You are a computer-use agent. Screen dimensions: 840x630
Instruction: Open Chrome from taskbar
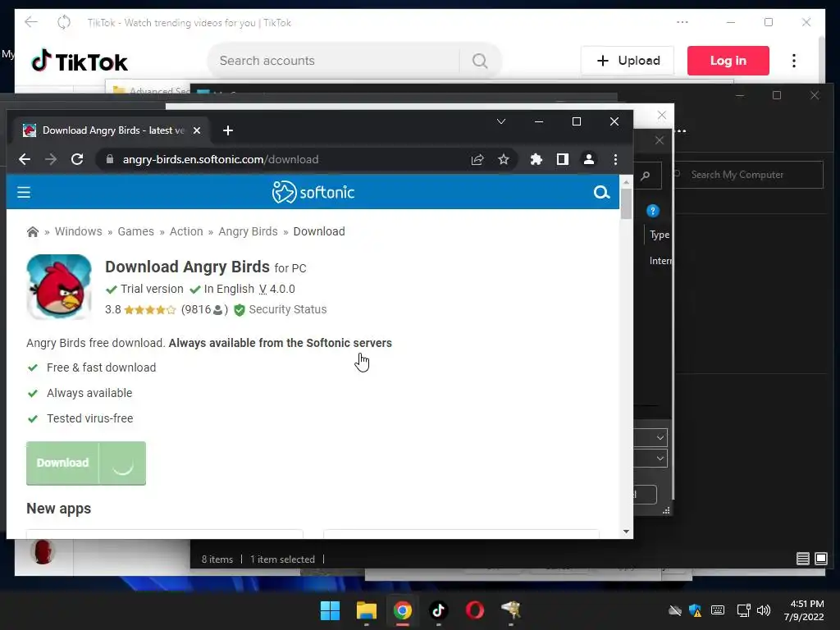(x=402, y=610)
